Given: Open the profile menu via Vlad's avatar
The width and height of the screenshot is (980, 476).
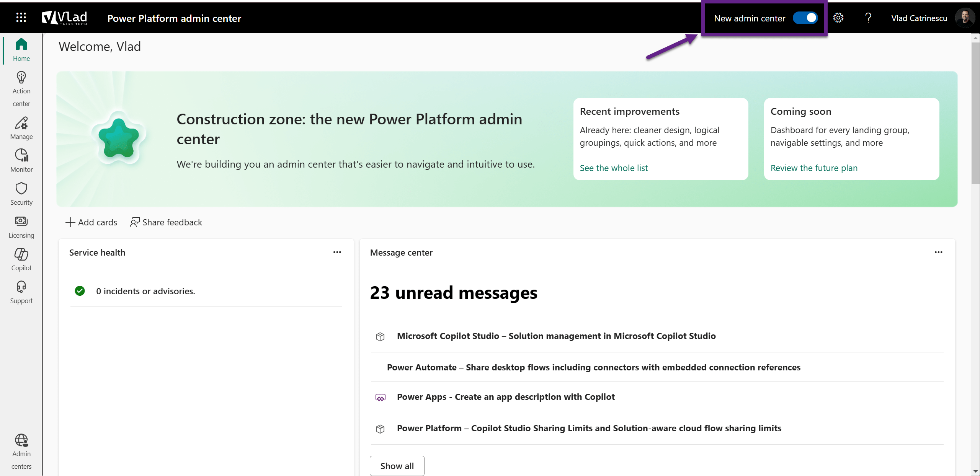Looking at the screenshot, I should pyautogui.click(x=965, y=18).
